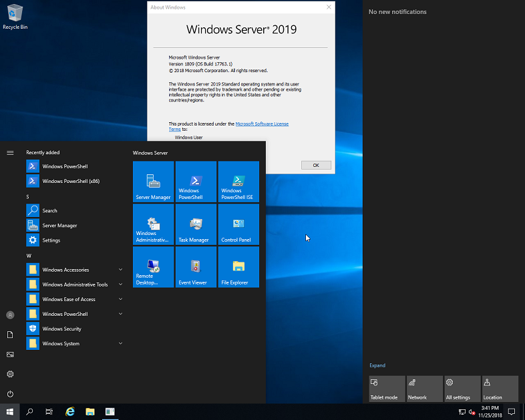
Task: Select Windows PowerShell (x86) from Recently added
Action: 70,181
